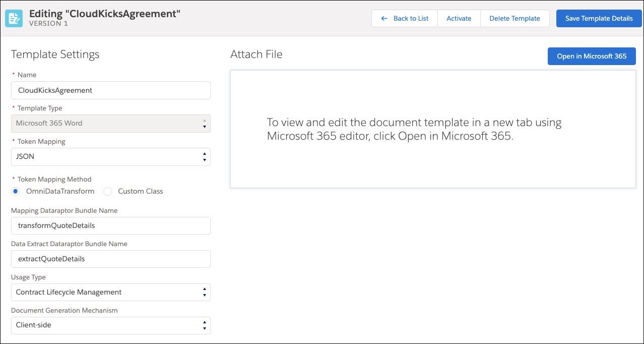Click the up arrow on Token Mapping stepper
The height and width of the screenshot is (344, 644).
(x=205, y=153)
